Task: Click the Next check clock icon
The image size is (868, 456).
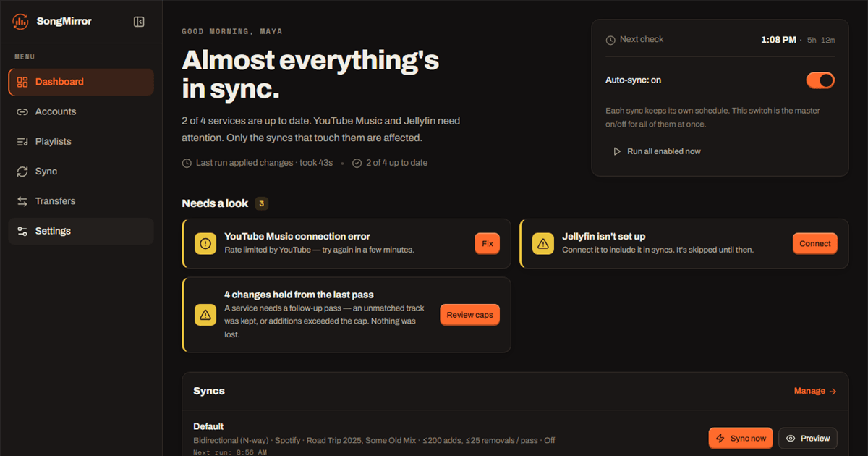Action: pyautogui.click(x=610, y=40)
